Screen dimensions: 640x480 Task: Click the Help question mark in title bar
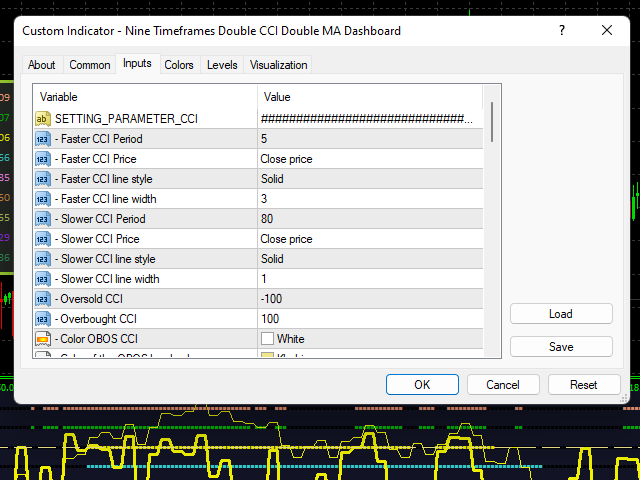[x=562, y=31]
